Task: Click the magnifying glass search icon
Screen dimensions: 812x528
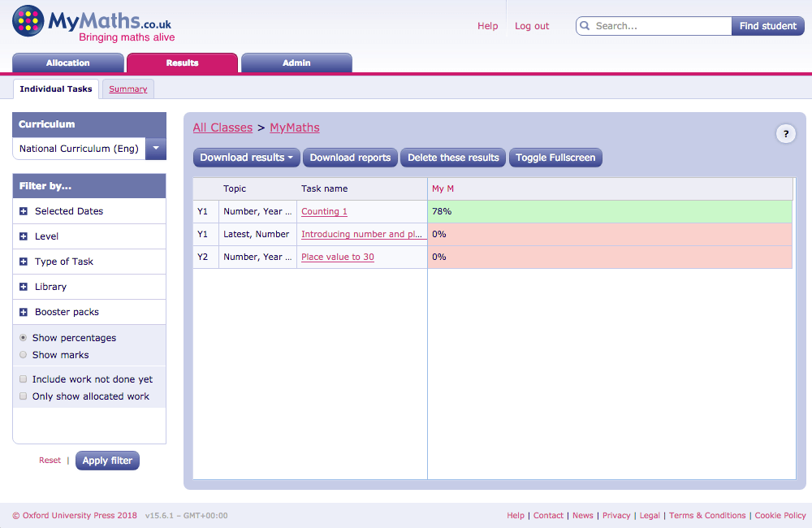Action: point(585,25)
